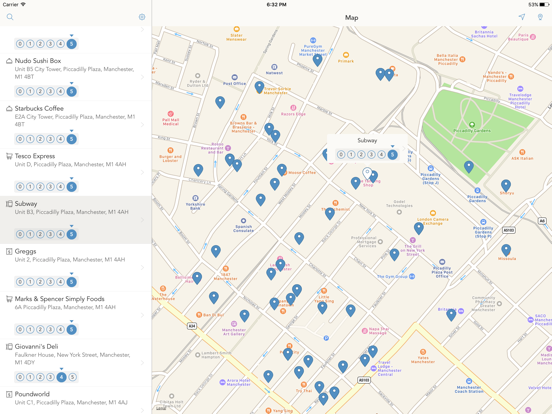552x414 pixels.
Task: Open the Poundworld listing
Action: click(x=76, y=400)
